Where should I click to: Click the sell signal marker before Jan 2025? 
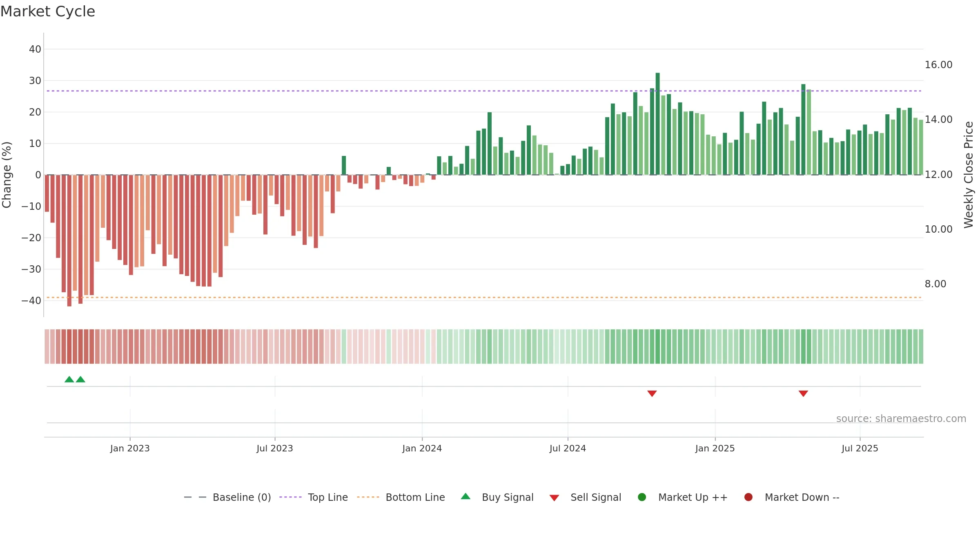652,393
